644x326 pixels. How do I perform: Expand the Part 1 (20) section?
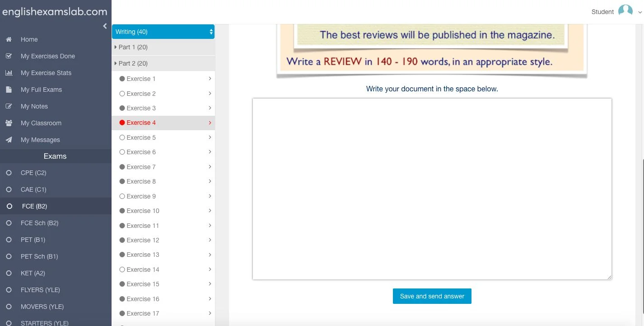[x=133, y=47]
